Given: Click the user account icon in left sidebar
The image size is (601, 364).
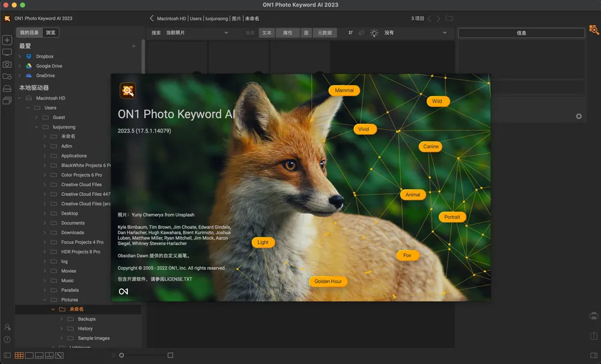Looking at the screenshot, I should [7, 327].
